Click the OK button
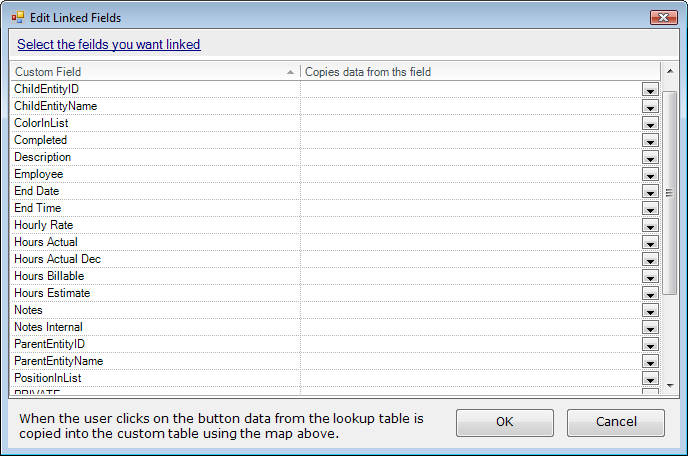The height and width of the screenshot is (456, 688). point(505,422)
